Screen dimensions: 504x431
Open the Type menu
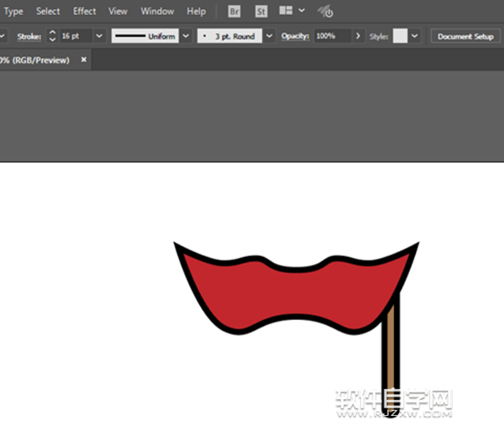[13, 12]
